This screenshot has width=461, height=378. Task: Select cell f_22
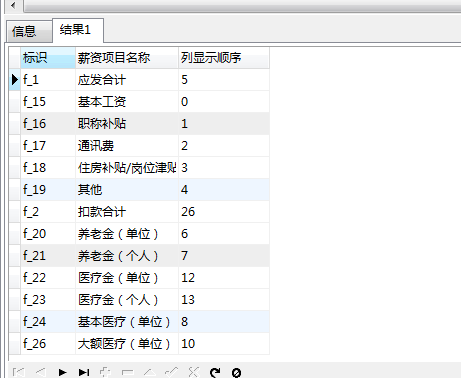[48, 278]
